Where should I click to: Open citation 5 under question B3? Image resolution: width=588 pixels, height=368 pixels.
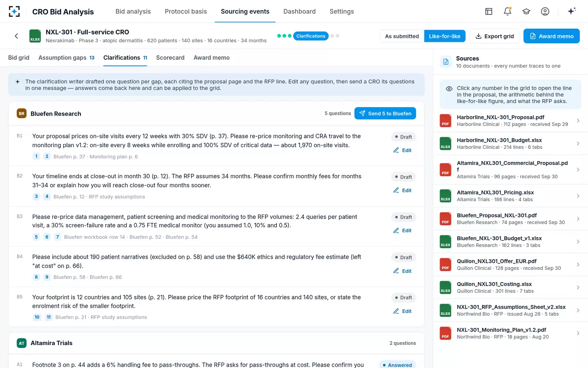(36, 237)
